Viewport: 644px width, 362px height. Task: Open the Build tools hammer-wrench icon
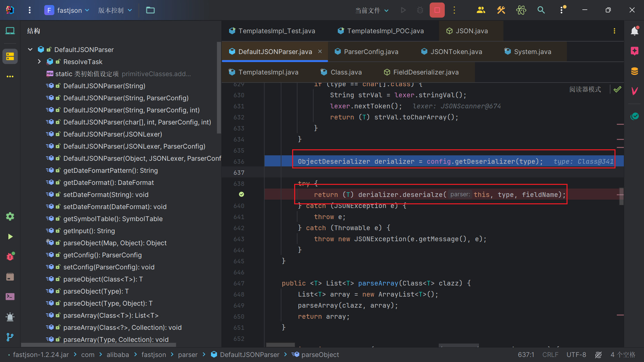[501, 10]
